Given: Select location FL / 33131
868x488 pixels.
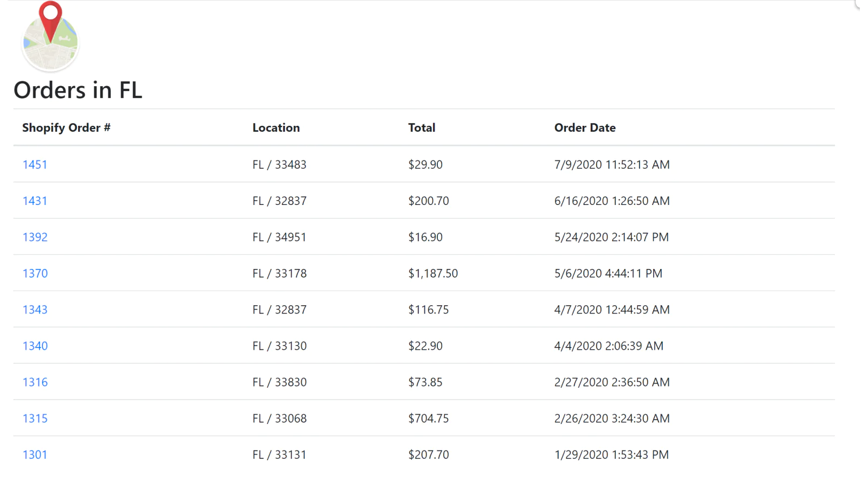Looking at the screenshot, I should pyautogui.click(x=279, y=455).
